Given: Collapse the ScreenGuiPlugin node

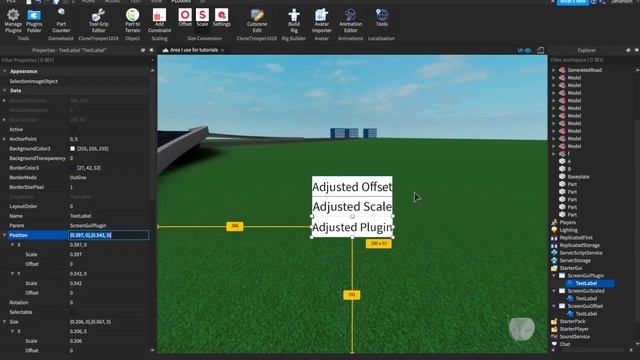Looking at the screenshot, I should [554, 276].
